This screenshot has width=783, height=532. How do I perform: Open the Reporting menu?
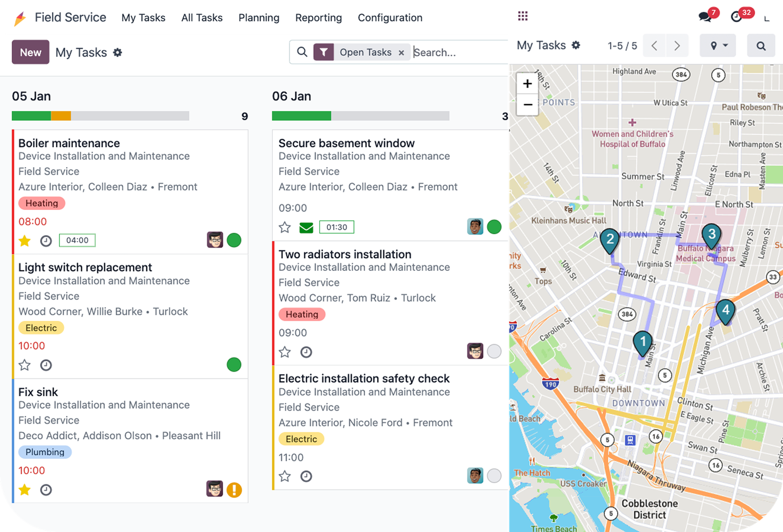[319, 18]
